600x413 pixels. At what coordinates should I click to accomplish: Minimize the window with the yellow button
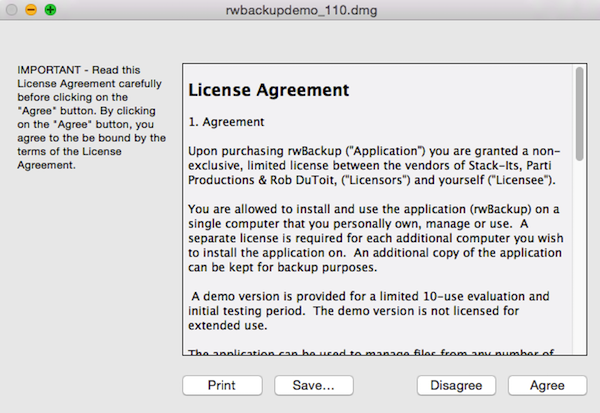(31, 10)
